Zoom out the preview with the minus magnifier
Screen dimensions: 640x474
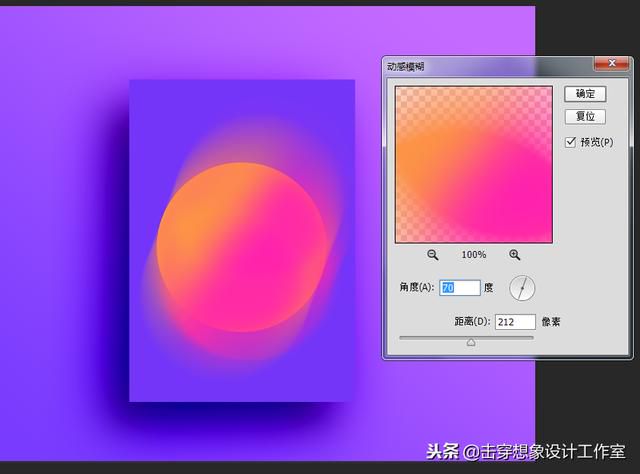coord(433,255)
